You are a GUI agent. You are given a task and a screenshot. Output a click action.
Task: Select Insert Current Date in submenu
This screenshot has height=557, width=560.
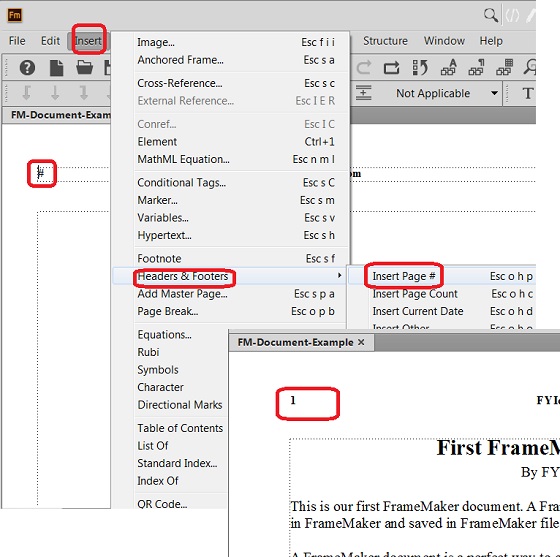point(442,311)
